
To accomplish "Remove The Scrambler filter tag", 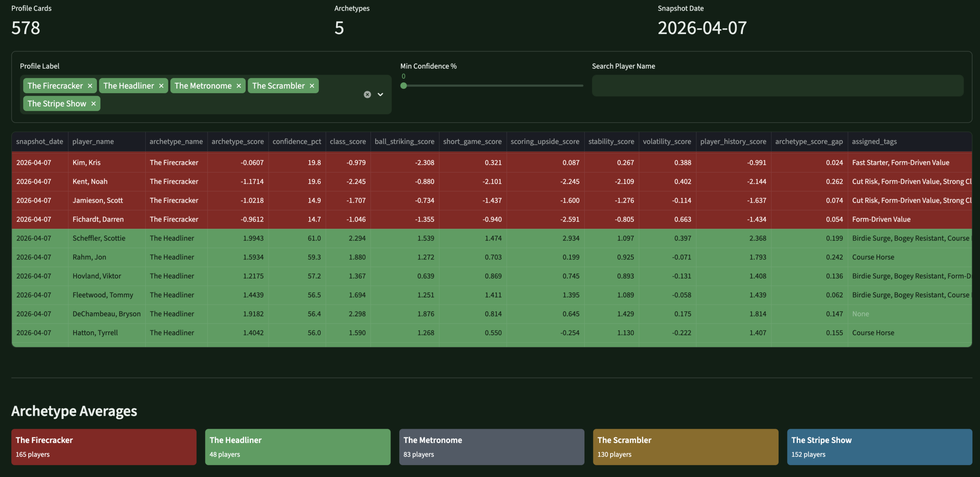I will click(x=312, y=86).
